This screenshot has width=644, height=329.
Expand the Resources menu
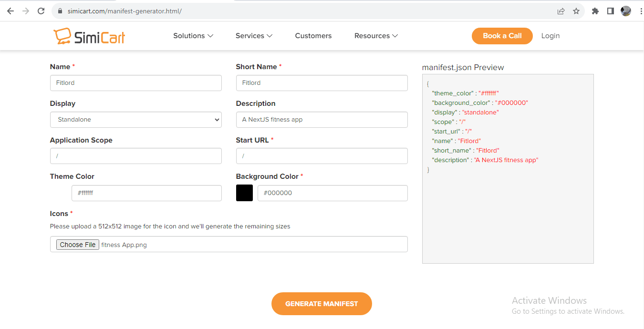(376, 36)
